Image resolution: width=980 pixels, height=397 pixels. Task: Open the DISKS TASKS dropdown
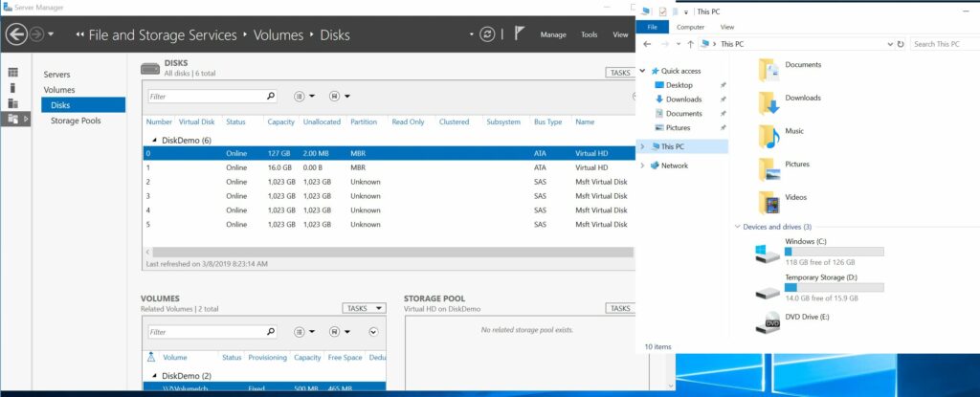[620, 73]
